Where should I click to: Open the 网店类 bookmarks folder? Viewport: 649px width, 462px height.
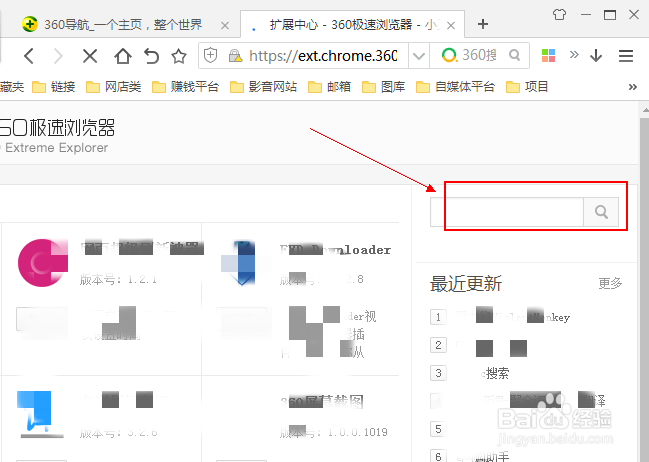point(113,87)
